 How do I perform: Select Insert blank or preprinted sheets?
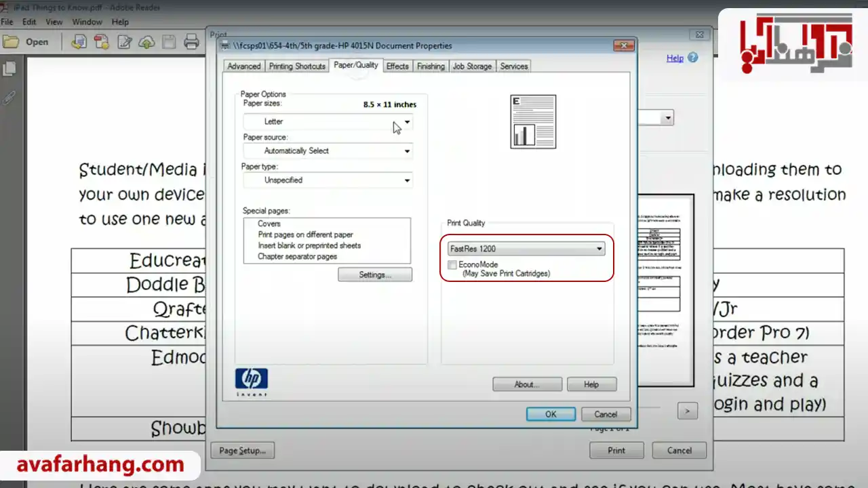click(x=309, y=245)
